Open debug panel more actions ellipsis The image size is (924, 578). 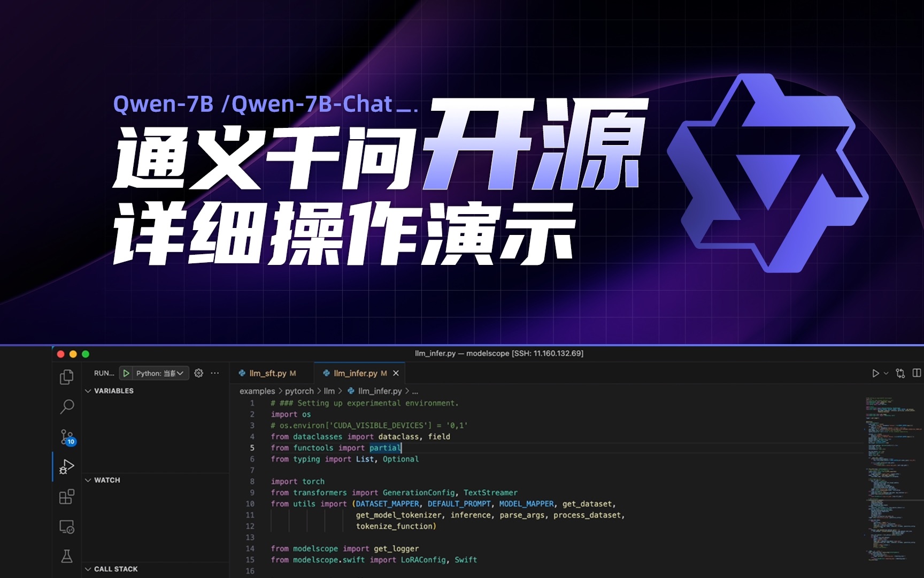click(215, 373)
